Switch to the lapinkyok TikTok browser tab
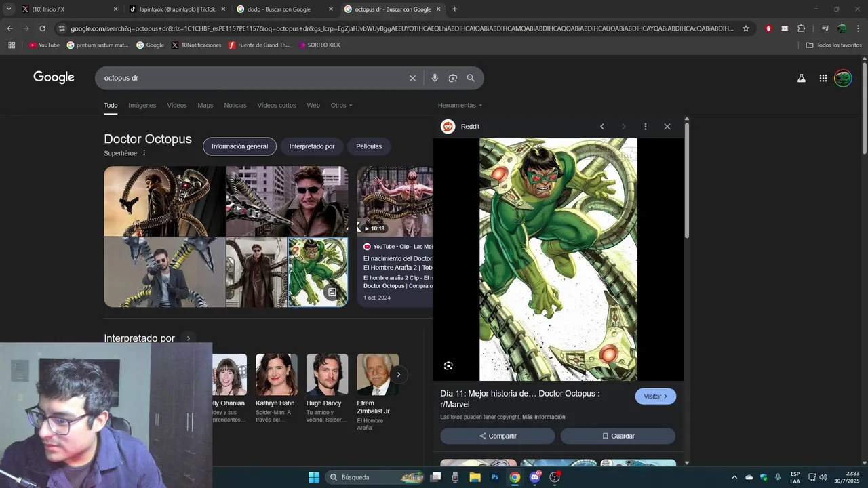Image resolution: width=868 pixels, height=488 pixels. (x=176, y=9)
